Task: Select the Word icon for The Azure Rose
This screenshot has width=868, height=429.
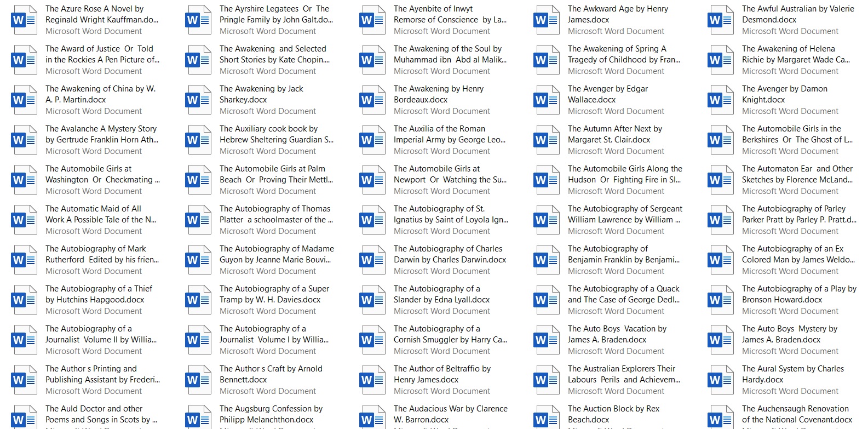Action: point(24,20)
